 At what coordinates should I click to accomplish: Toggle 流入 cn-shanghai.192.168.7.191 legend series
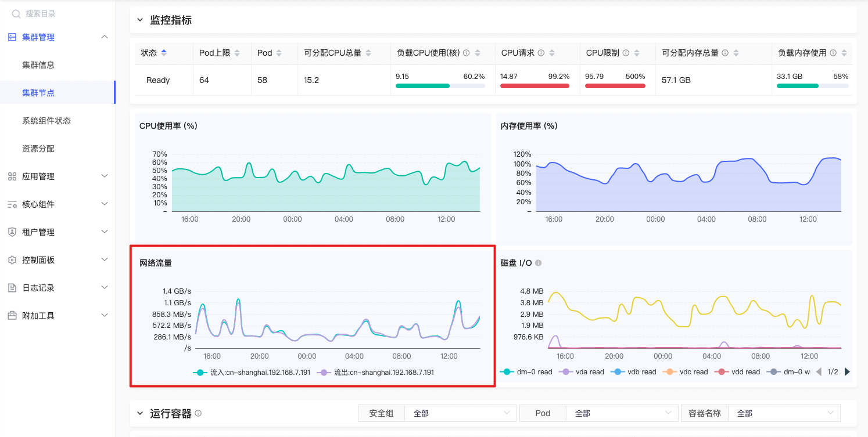click(x=252, y=373)
